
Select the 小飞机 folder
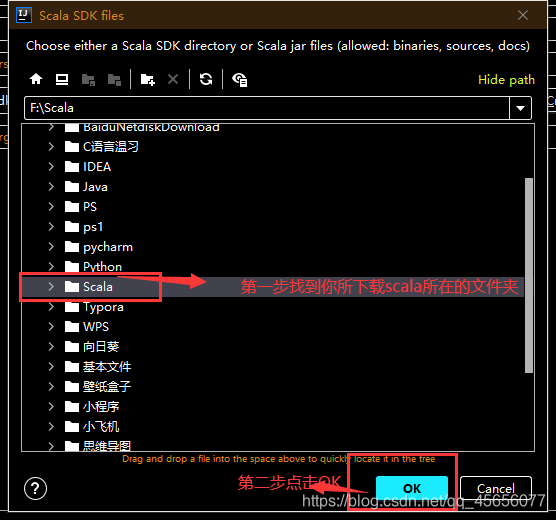pyautogui.click(x=92, y=426)
